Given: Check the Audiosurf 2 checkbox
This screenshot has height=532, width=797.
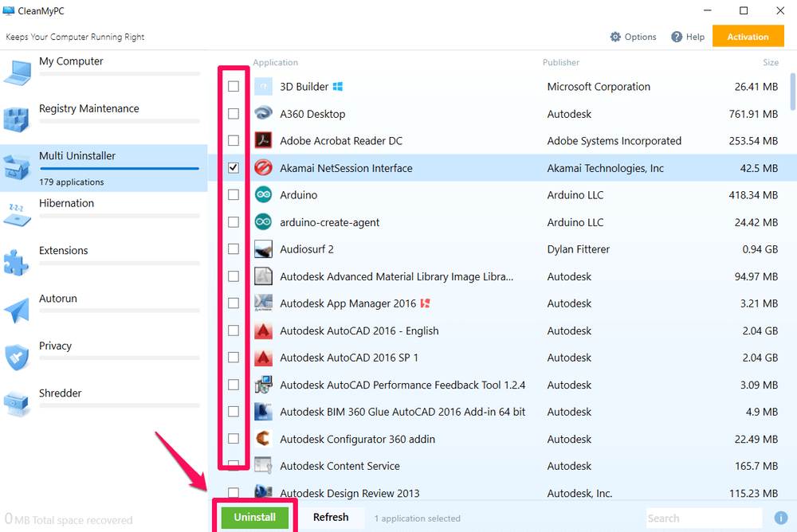Looking at the screenshot, I should click(x=234, y=249).
